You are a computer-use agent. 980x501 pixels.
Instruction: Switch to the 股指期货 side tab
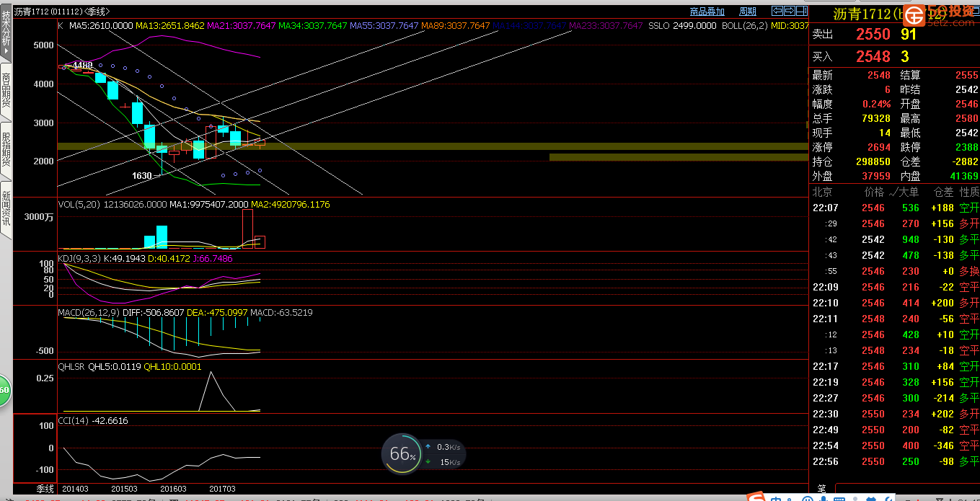point(6,150)
